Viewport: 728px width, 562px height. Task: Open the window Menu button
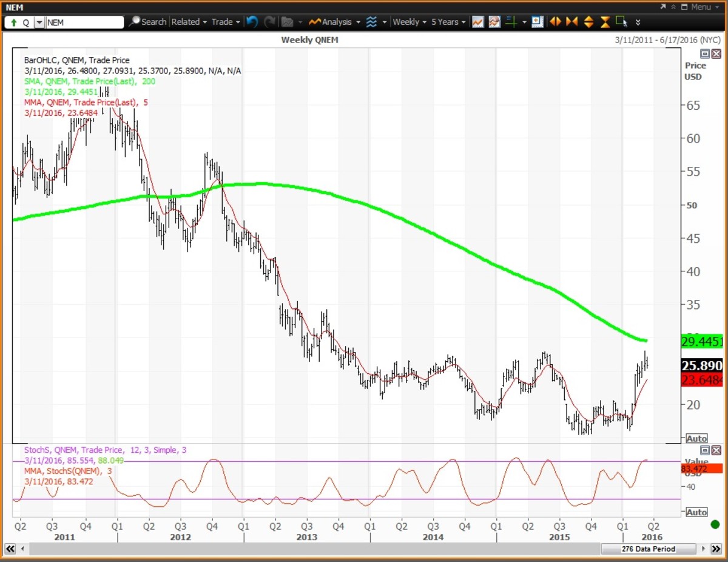click(x=696, y=7)
